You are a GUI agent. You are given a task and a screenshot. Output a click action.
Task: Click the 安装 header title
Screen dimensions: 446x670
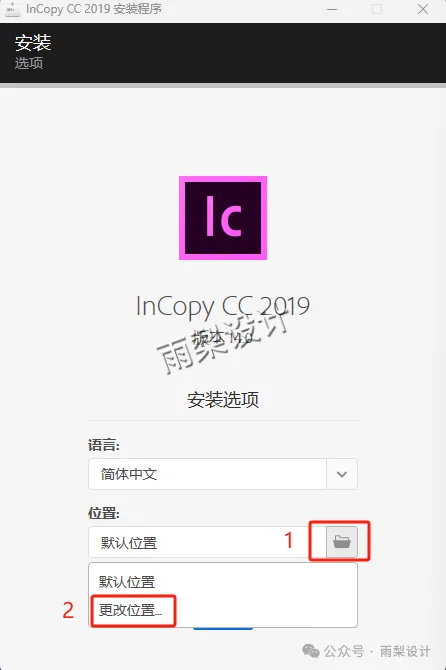pos(33,43)
